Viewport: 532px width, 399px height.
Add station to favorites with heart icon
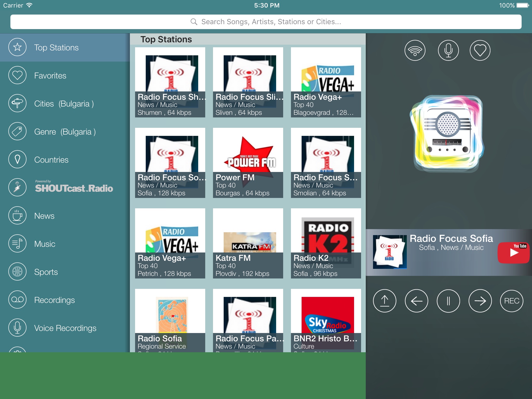click(x=480, y=50)
